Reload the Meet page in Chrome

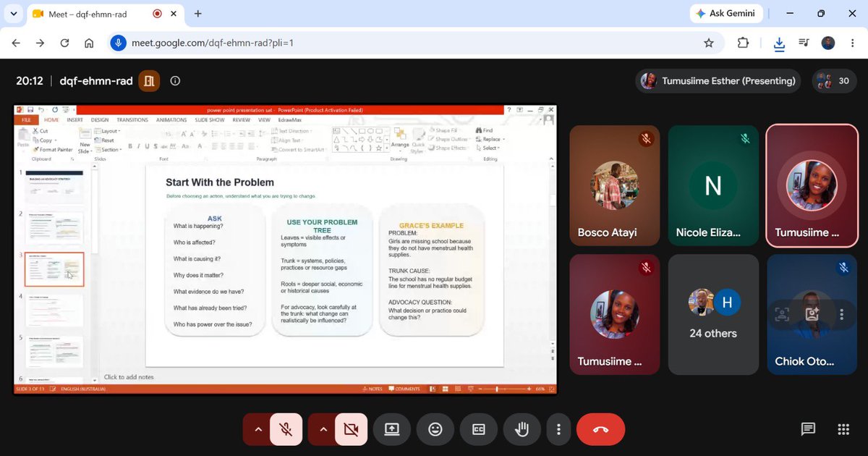tap(64, 43)
